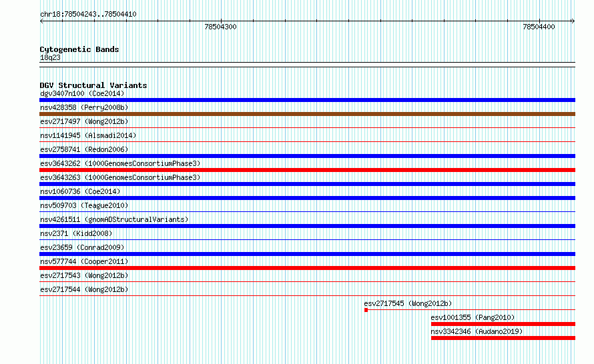Click ruler position 78504400

pos(539,27)
